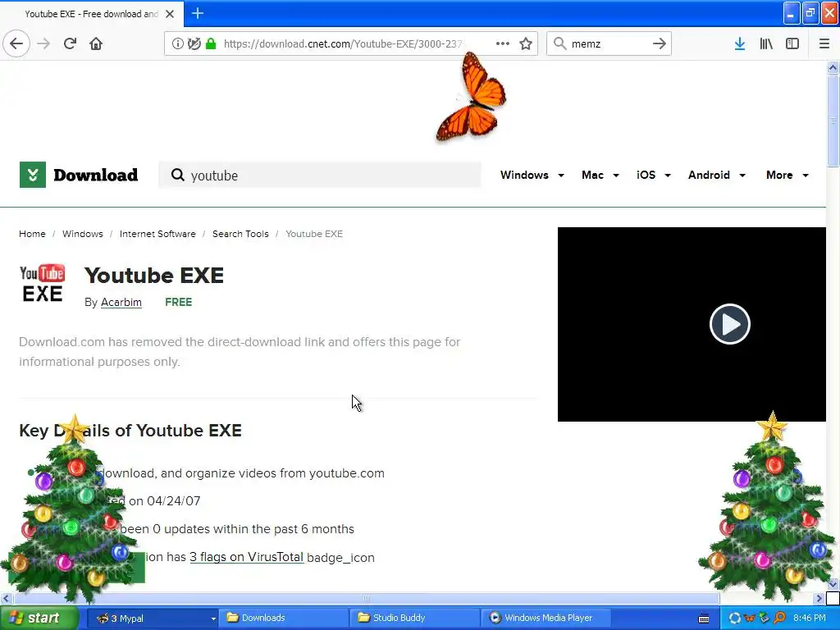The image size is (840, 630).
Task: Submit the memz search with arrow
Action: 660,43
